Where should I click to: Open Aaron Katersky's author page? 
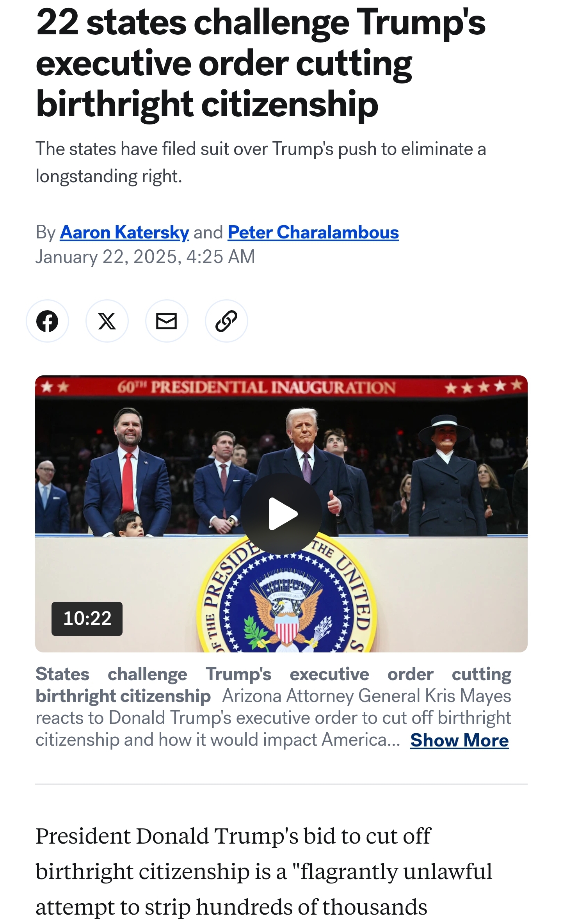124,232
